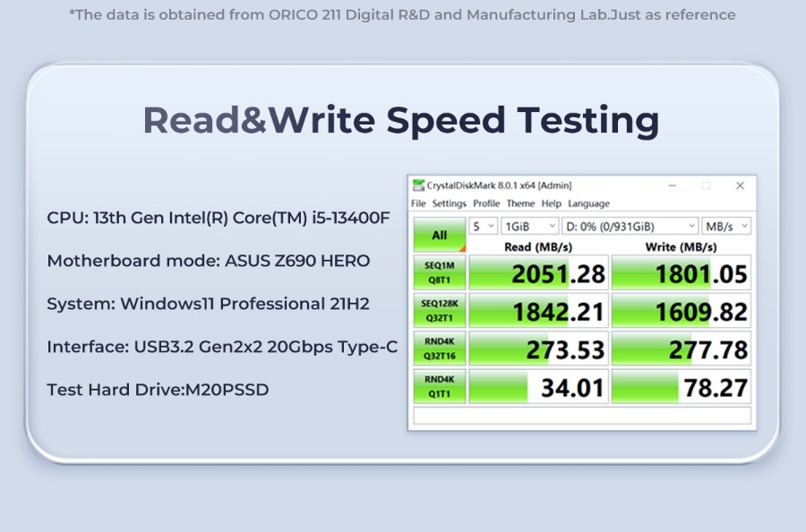Run the SEQ128K Q32T1 test

pyautogui.click(x=439, y=311)
